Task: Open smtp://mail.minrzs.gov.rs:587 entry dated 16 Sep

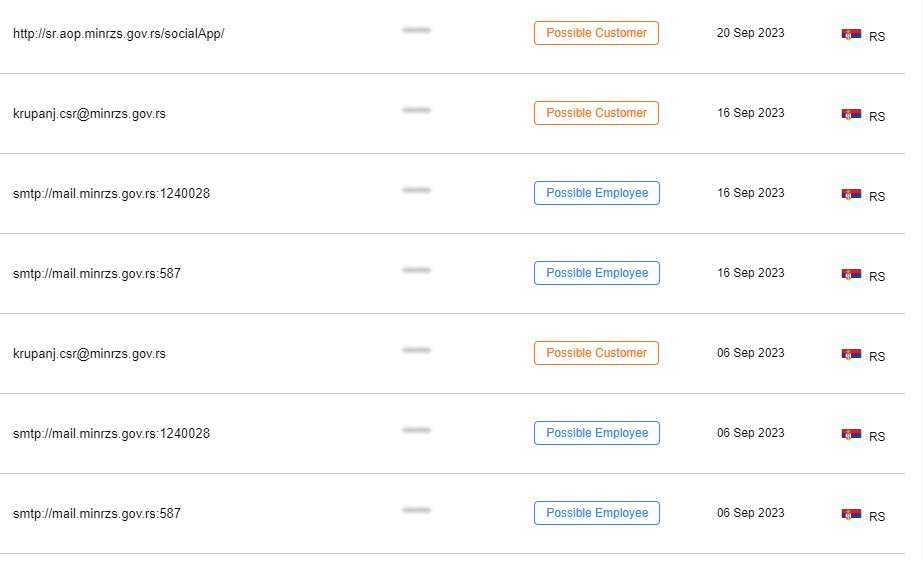Action: [x=97, y=274]
